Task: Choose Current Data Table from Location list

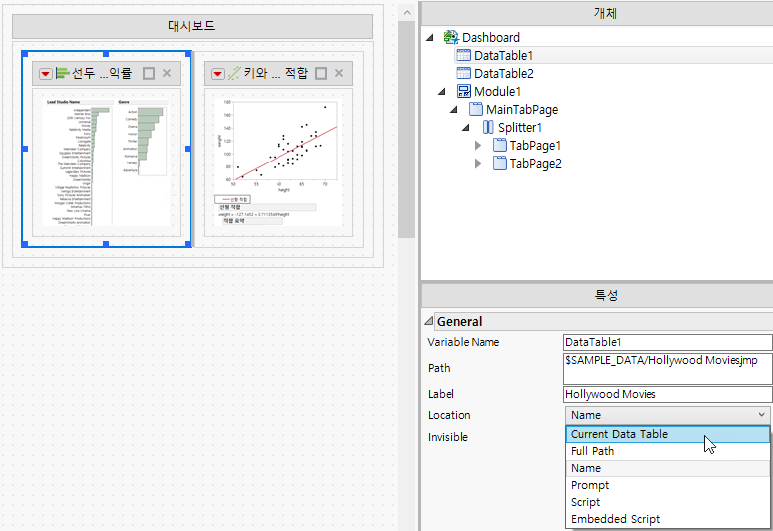Action: (x=619, y=434)
